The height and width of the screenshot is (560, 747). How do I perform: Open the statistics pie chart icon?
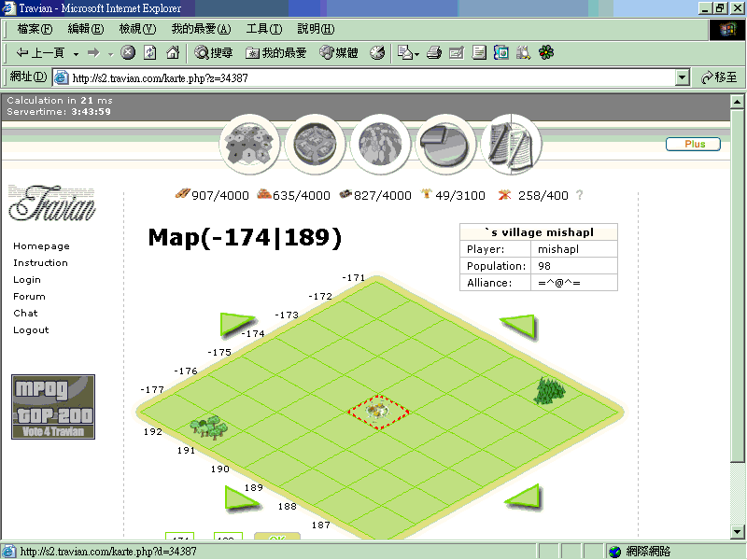click(x=445, y=145)
